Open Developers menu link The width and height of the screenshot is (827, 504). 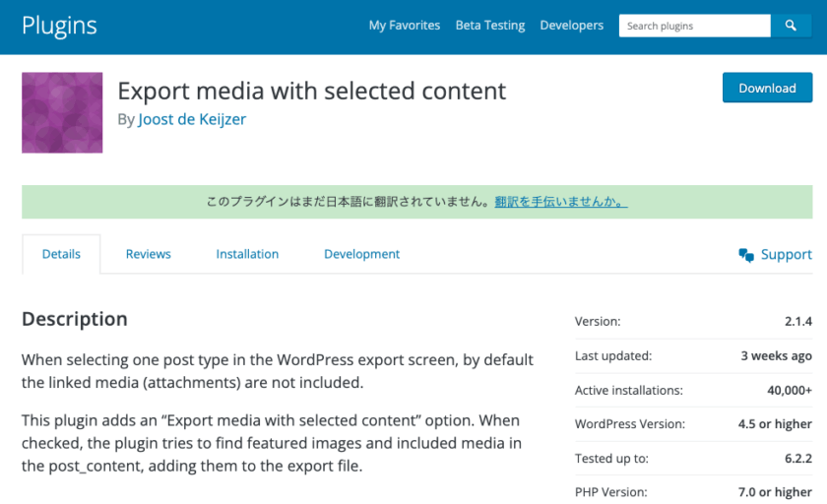coord(572,26)
